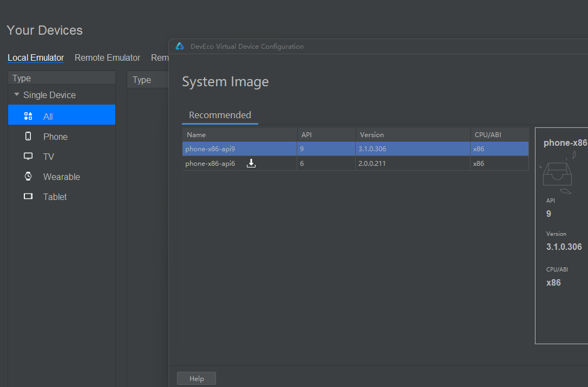Open the Remote Emulator tab
588x387 pixels.
click(107, 57)
